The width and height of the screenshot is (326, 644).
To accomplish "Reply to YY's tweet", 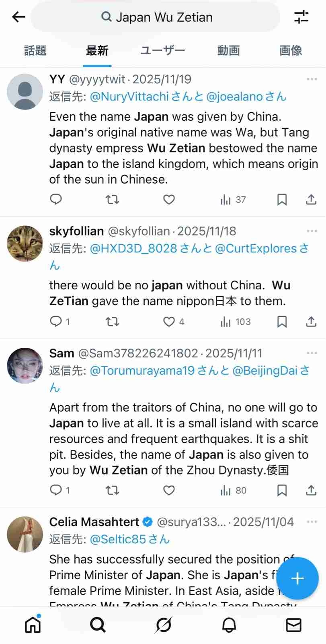I will point(56,199).
